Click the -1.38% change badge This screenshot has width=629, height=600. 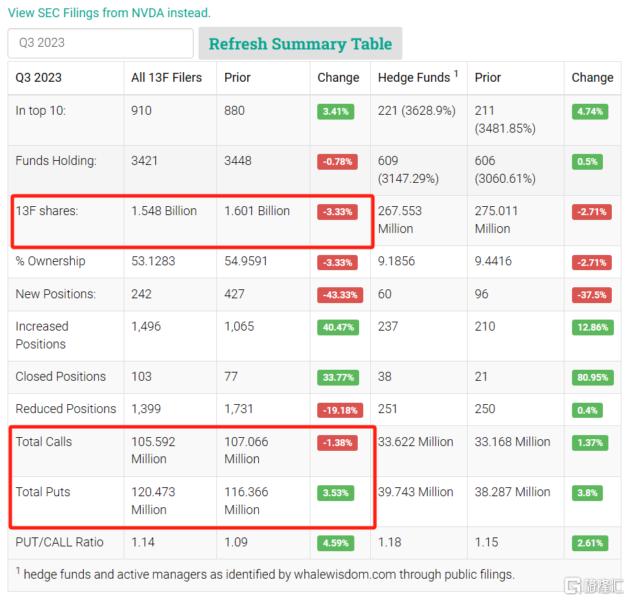coord(337,443)
